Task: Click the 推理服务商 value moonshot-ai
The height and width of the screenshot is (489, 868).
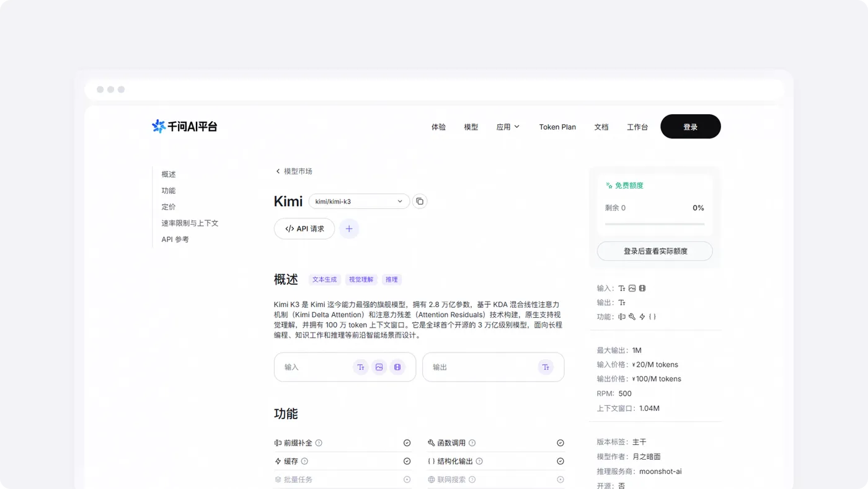Action: click(660, 472)
